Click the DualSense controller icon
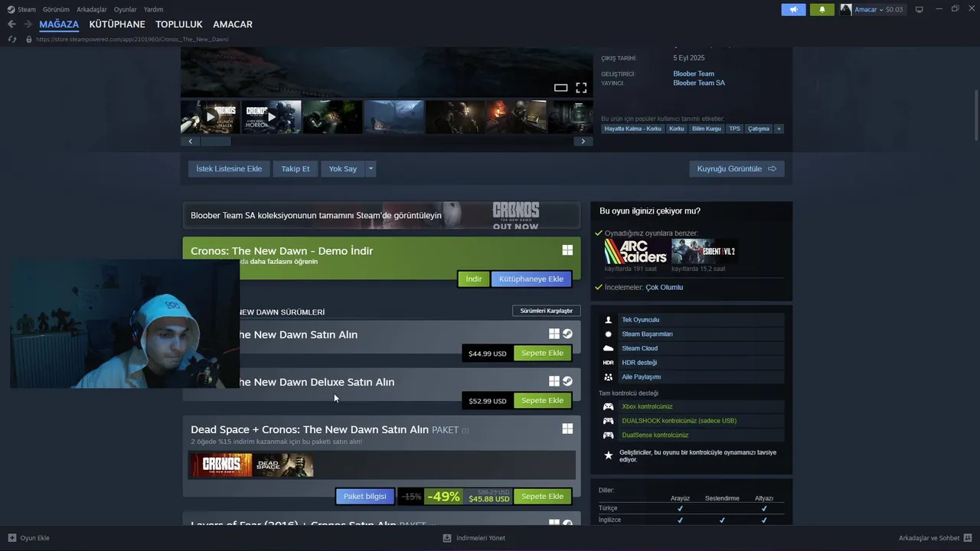The height and width of the screenshot is (551, 980). [608, 435]
